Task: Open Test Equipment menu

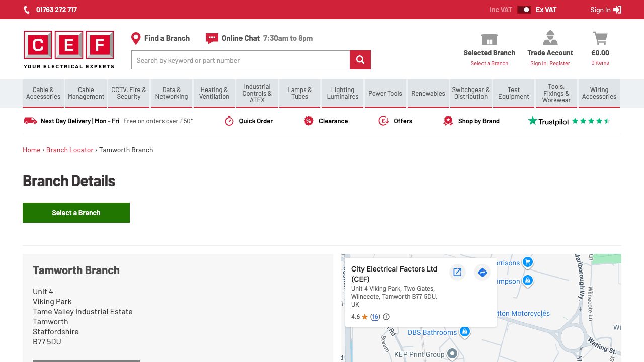Action: pos(514,93)
